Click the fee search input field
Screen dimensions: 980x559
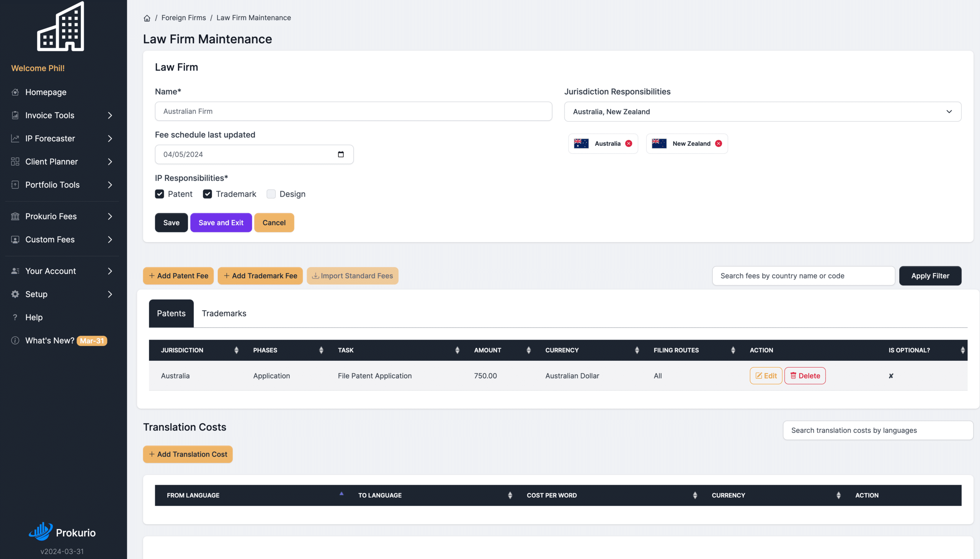coord(804,275)
